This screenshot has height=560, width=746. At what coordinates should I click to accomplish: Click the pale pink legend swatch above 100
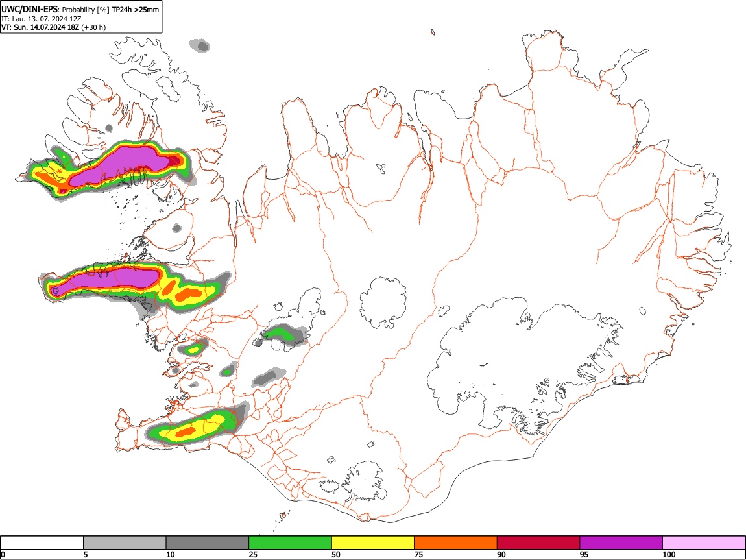click(704, 543)
